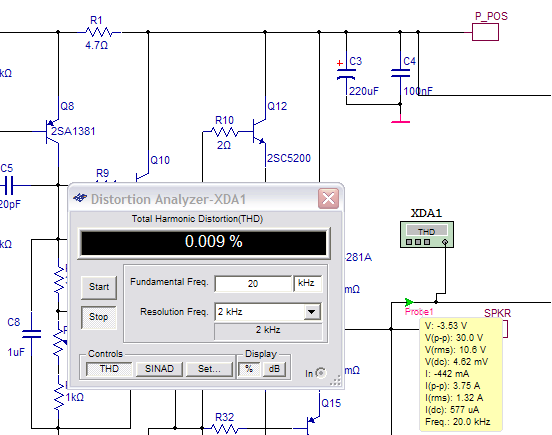This screenshot has width=552, height=435.
Task: Click the '220uF' value label
Action: tap(364, 92)
